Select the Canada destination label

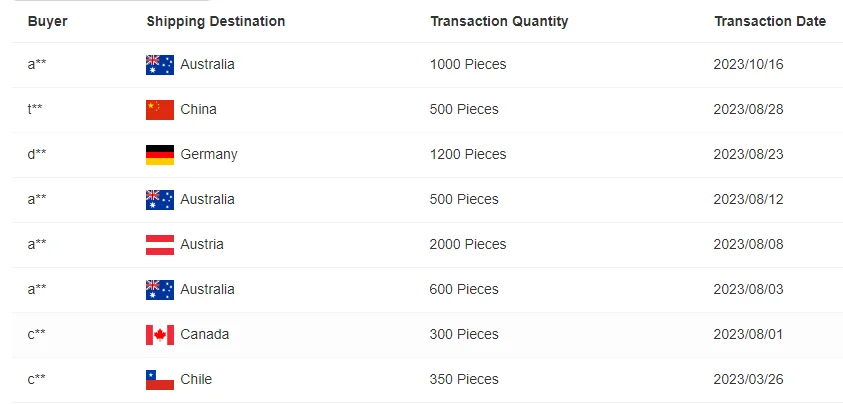205,335
